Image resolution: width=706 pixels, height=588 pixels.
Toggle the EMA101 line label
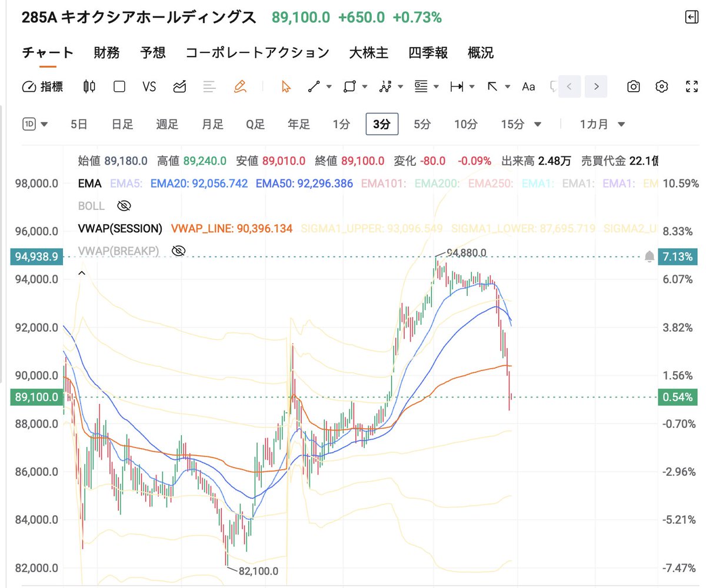point(384,183)
